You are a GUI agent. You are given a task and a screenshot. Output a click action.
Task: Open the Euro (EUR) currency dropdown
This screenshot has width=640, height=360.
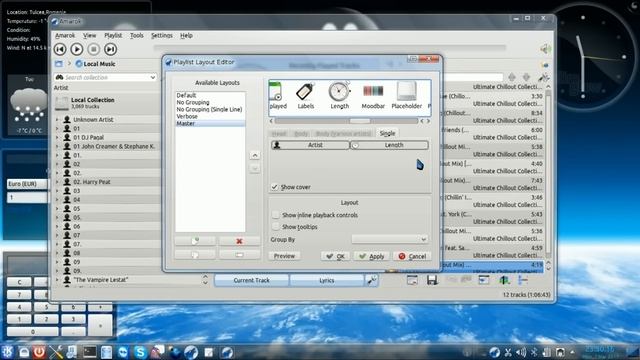[27, 184]
